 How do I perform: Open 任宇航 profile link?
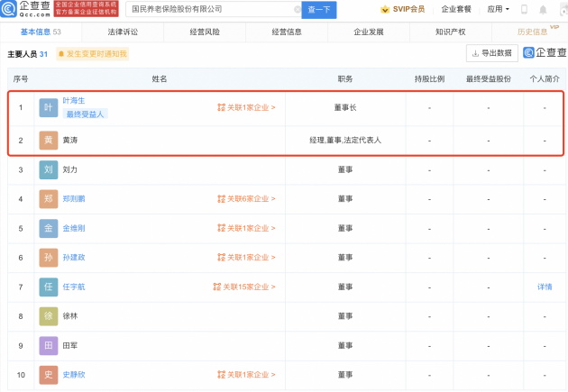tap(74, 287)
